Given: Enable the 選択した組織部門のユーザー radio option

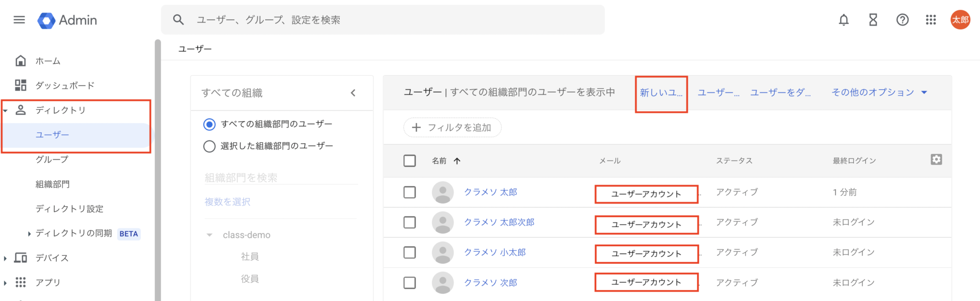Looking at the screenshot, I should click(209, 146).
